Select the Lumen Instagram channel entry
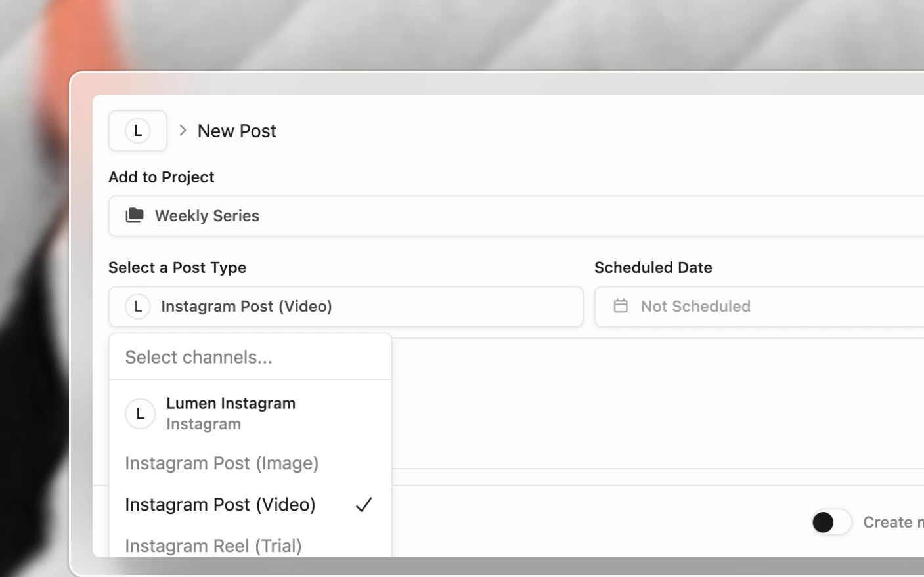Screen dimensions: 924x577 pos(250,414)
